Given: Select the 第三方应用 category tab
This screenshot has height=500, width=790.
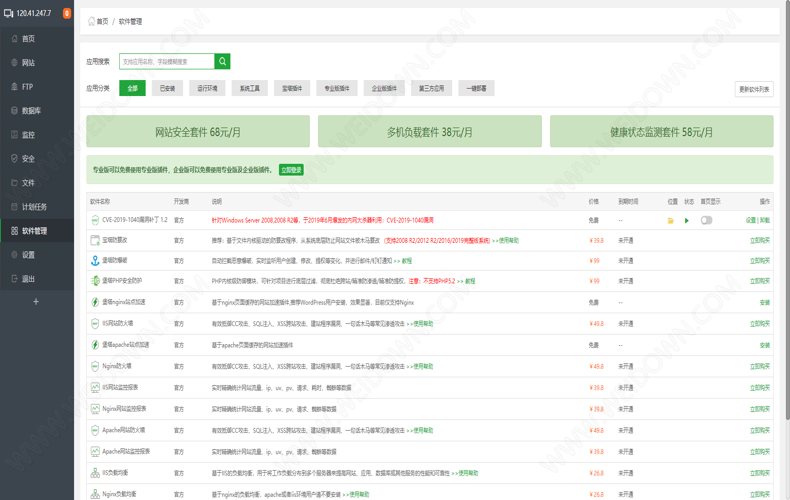Looking at the screenshot, I should coord(431,88).
